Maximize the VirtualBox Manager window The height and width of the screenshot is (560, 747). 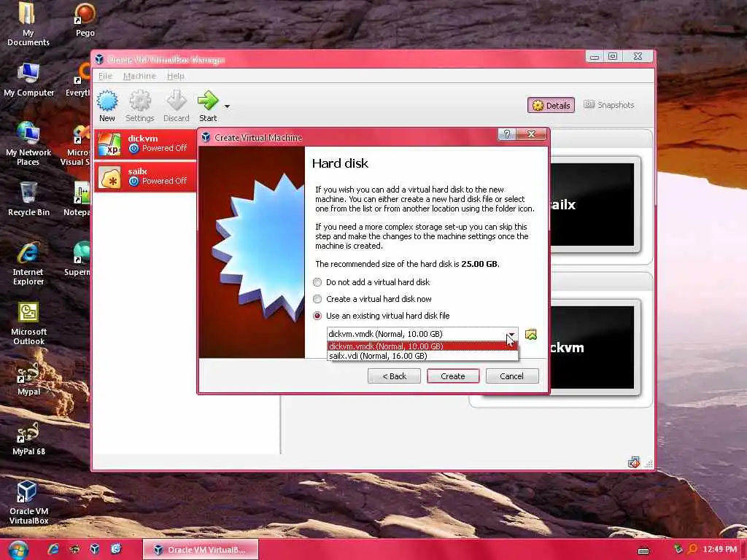(x=613, y=56)
